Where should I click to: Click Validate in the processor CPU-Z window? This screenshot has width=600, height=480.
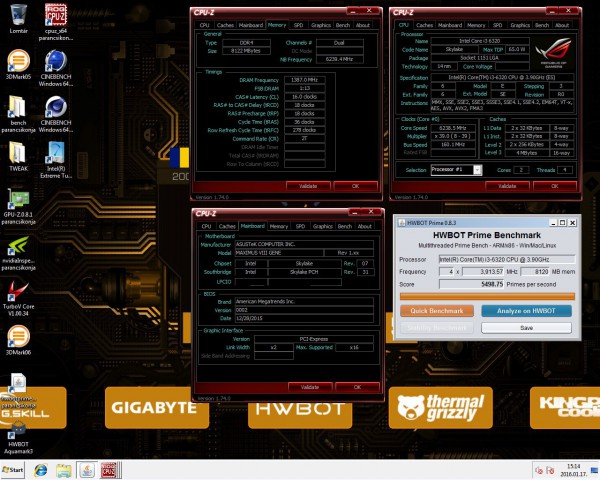507,186
